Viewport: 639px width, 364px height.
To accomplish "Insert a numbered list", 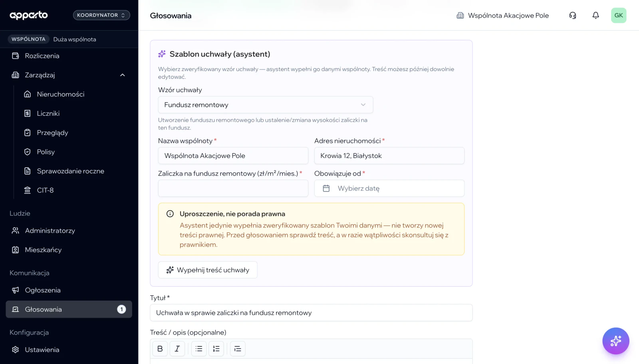I will (216, 349).
